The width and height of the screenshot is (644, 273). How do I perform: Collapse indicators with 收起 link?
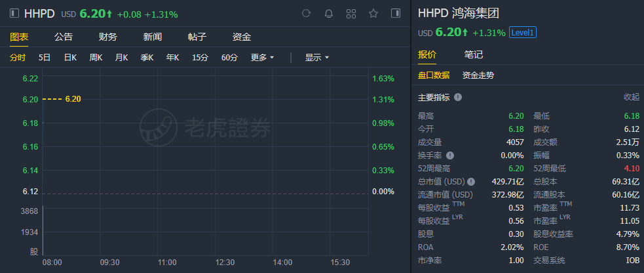coord(632,97)
